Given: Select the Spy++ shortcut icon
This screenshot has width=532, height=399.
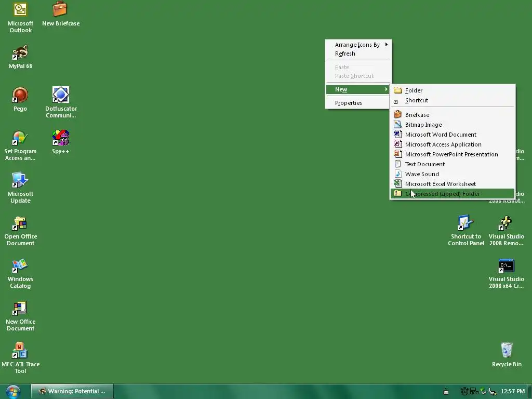Looking at the screenshot, I should pyautogui.click(x=60, y=142).
